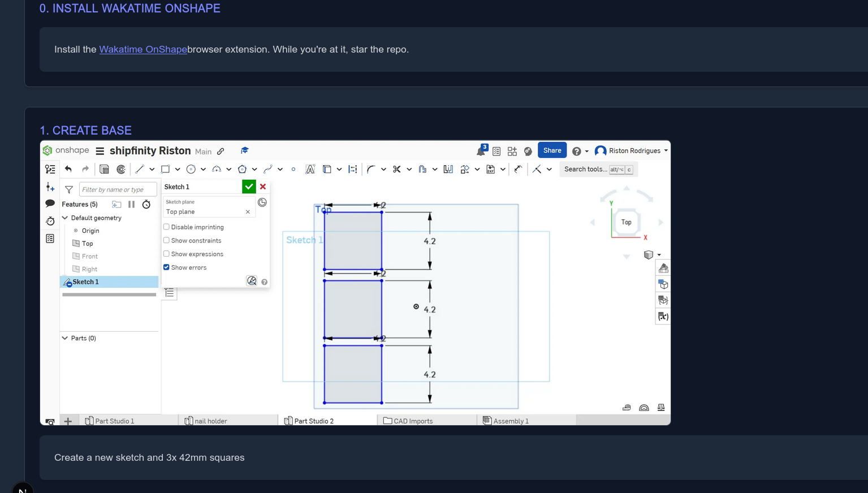
Task: Click the Redo arrow in Onshape toolbar
Action: click(85, 169)
